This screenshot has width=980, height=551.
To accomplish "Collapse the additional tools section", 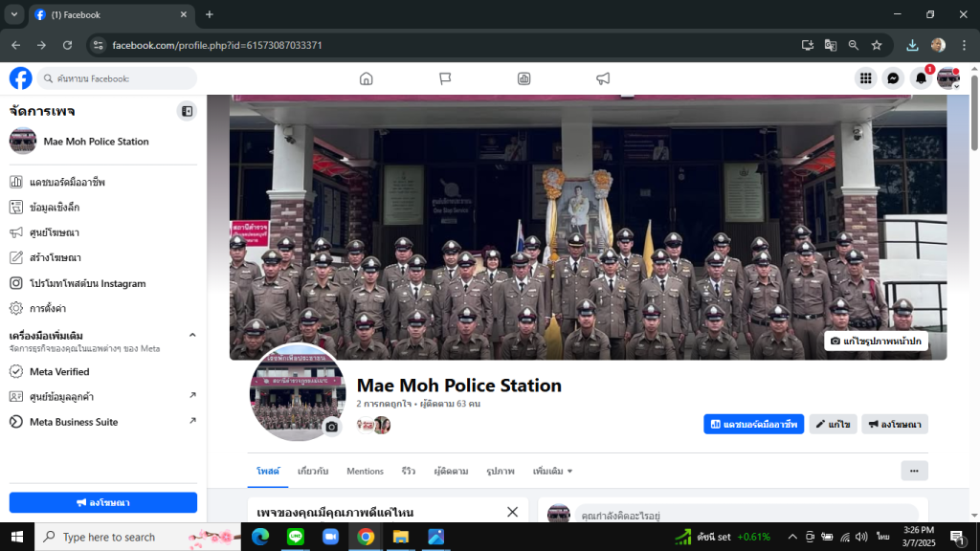I will 191,335.
